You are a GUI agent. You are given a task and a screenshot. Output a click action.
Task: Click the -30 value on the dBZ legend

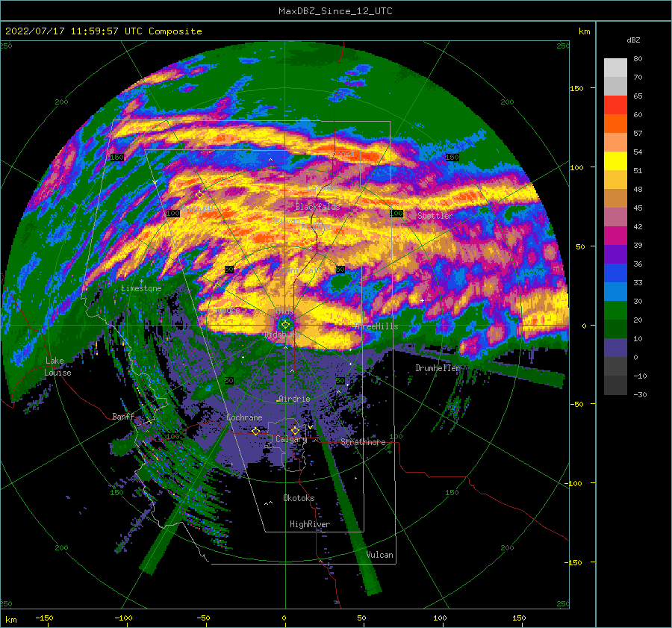point(640,395)
